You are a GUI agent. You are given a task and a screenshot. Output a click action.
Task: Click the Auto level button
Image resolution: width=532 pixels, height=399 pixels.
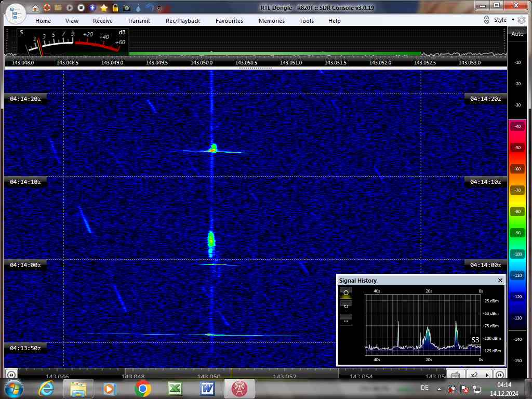517,34
